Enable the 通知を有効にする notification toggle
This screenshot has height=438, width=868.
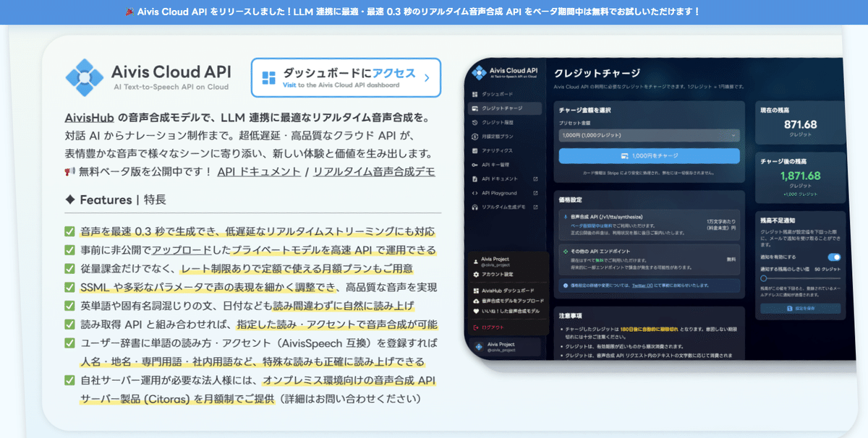coord(835,257)
